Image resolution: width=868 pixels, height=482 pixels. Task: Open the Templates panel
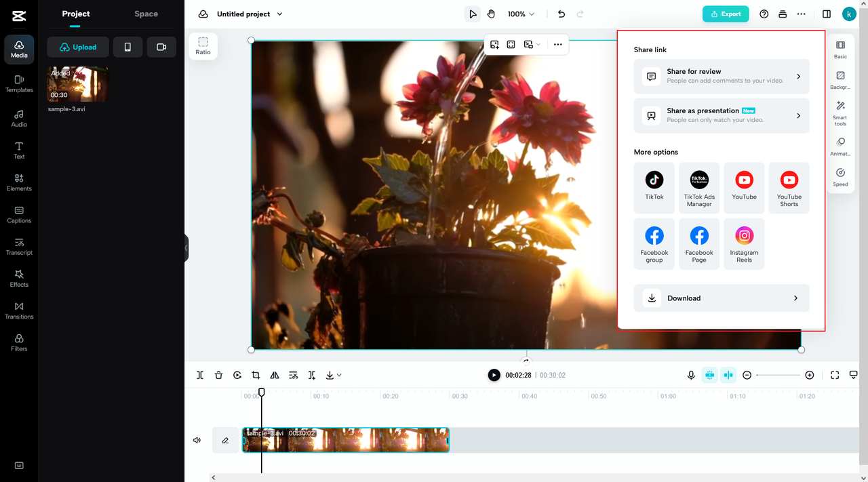[x=19, y=83]
